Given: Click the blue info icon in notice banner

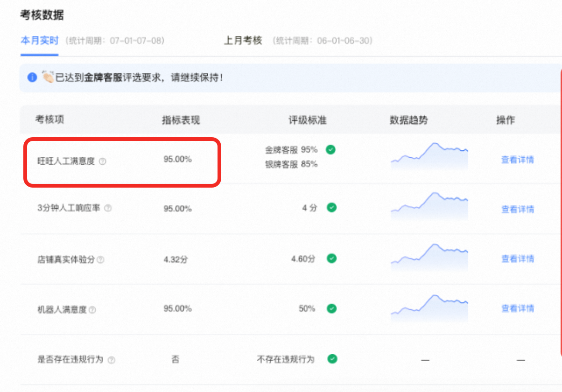Looking at the screenshot, I should (x=32, y=77).
